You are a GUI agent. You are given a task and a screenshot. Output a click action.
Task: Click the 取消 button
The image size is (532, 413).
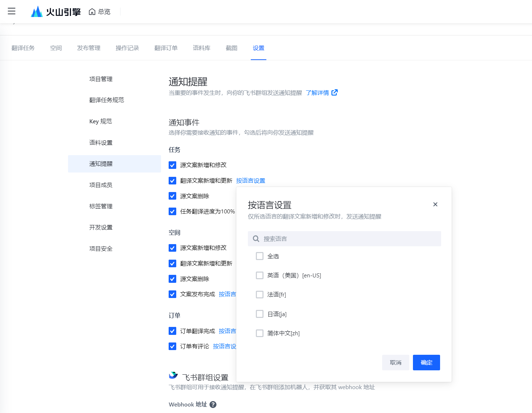click(396, 362)
